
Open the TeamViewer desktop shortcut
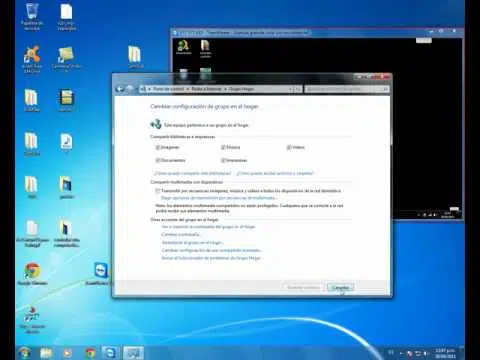100,274
